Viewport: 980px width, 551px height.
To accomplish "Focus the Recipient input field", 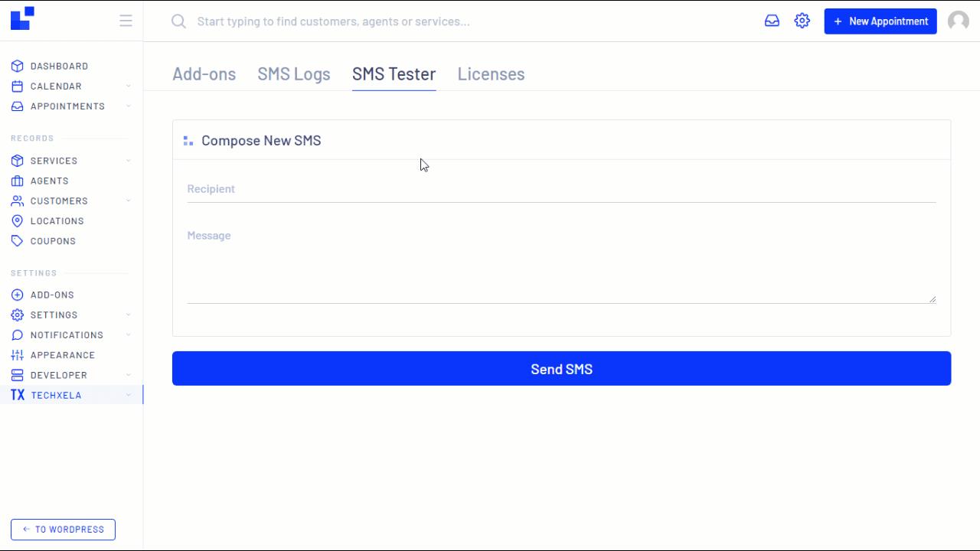I will 561,189.
